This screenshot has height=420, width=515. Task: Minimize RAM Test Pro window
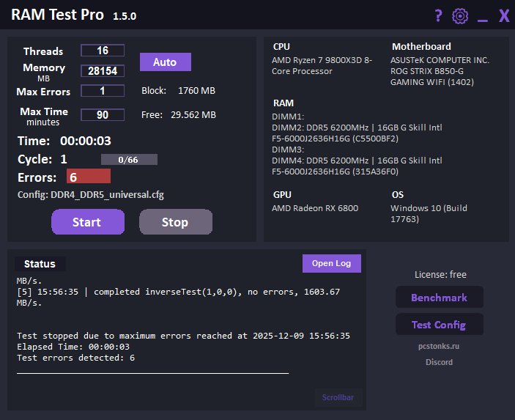point(483,21)
